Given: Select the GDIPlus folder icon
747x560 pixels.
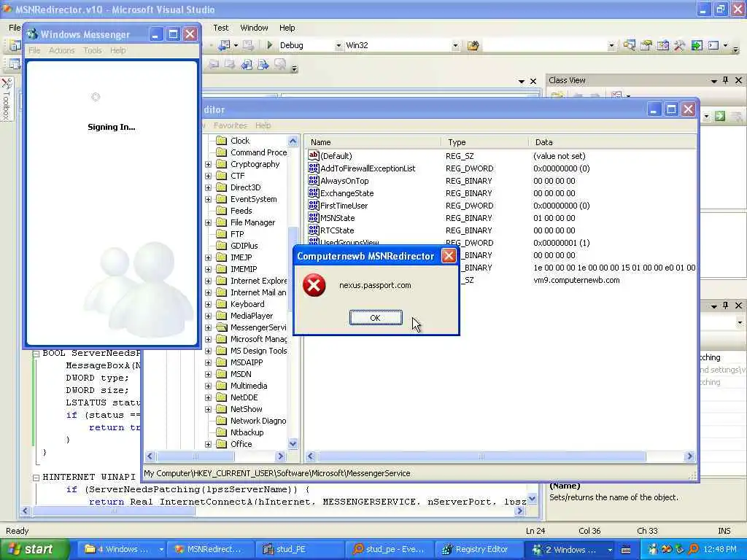Looking at the screenshot, I should click(x=222, y=246).
